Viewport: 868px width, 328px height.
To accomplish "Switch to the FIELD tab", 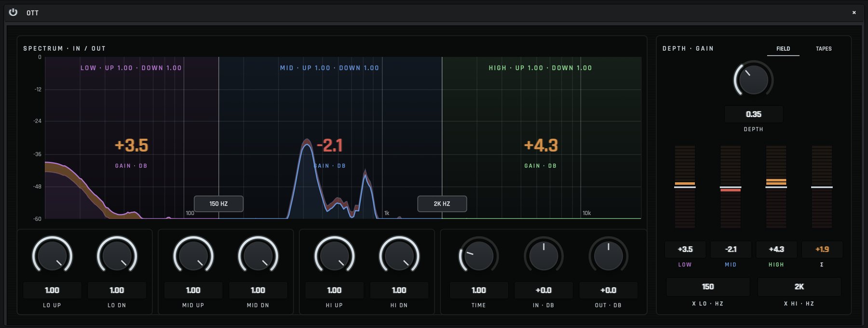I will point(783,49).
